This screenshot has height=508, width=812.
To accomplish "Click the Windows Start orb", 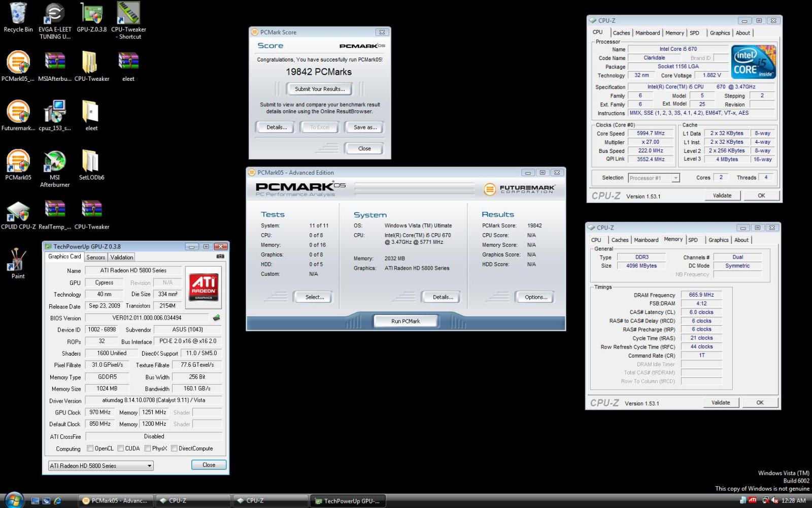I will click(14, 500).
